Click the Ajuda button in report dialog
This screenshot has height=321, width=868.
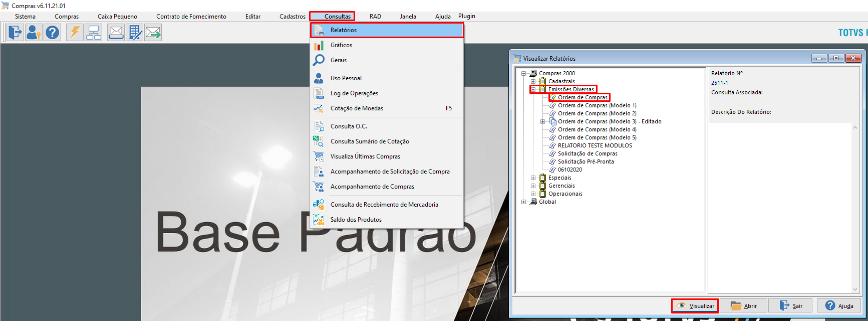[839, 305]
